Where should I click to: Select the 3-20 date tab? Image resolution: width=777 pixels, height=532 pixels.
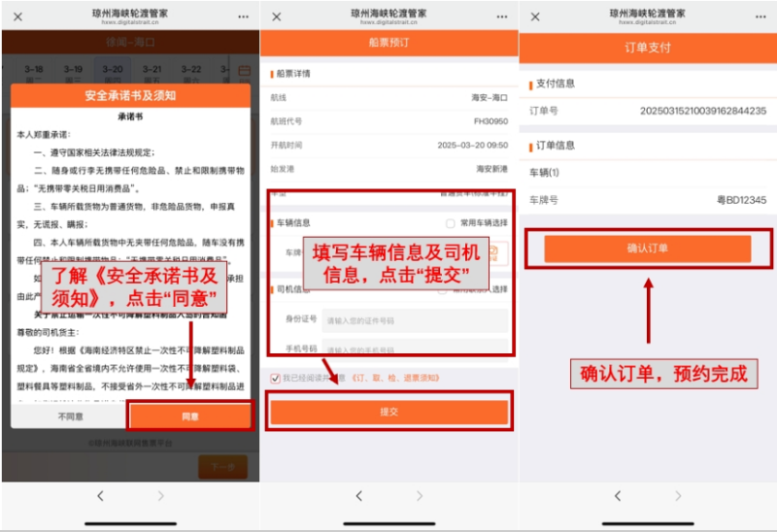click(x=113, y=74)
